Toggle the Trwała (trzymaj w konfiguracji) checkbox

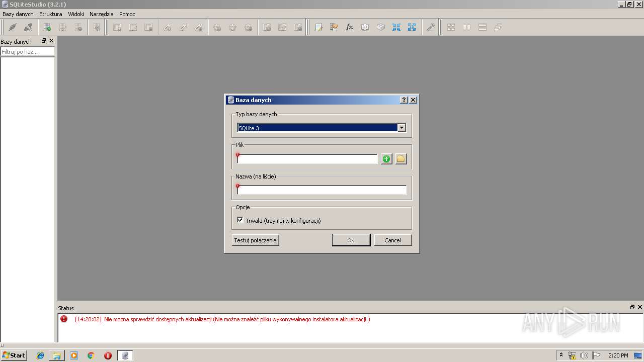240,220
